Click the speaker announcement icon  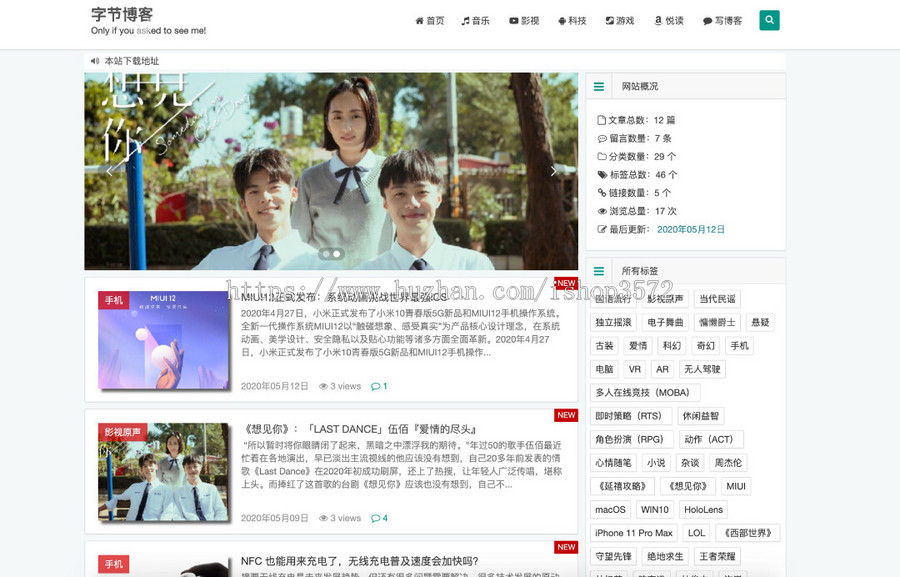coord(95,61)
